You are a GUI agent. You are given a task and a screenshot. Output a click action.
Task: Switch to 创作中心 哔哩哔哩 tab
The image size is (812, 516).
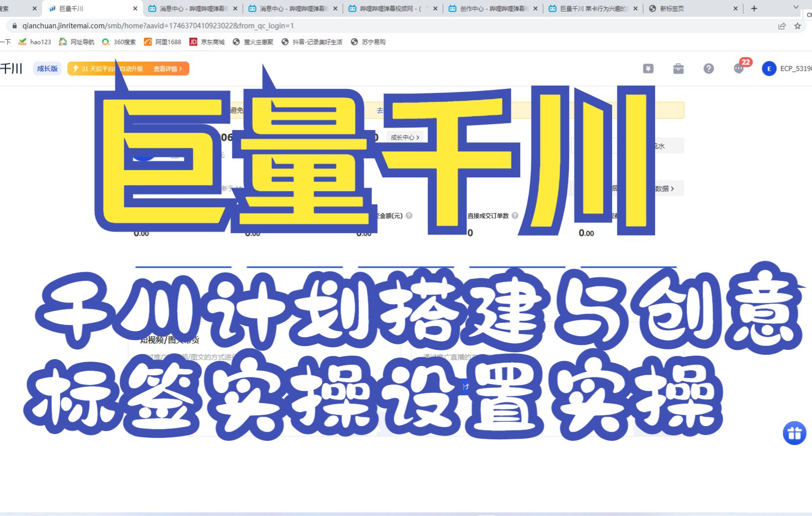coord(493,8)
